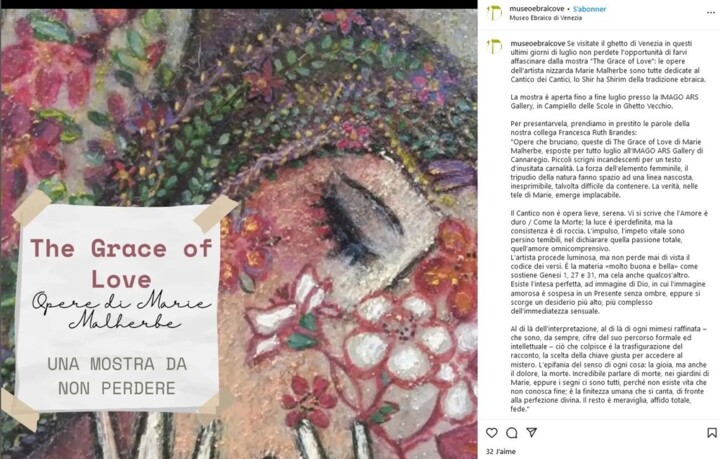Open comments with speech bubble icon
This screenshot has width=720, height=459.
click(512, 433)
